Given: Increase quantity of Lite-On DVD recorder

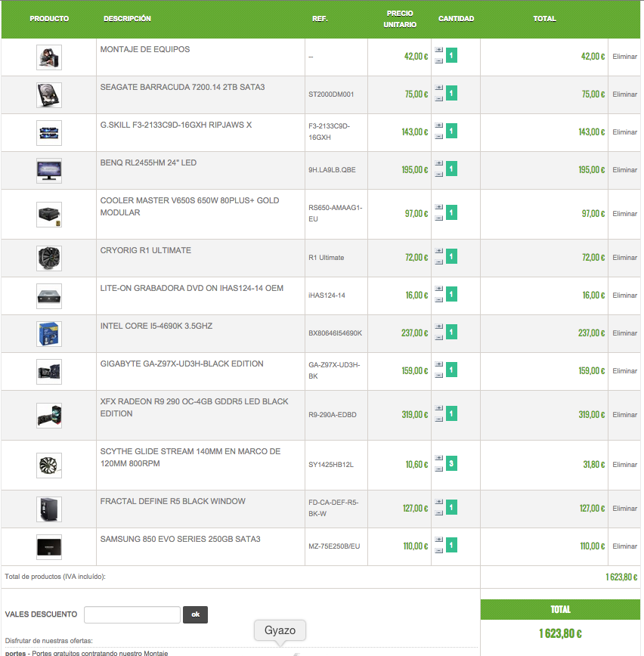Looking at the screenshot, I should pos(438,288).
